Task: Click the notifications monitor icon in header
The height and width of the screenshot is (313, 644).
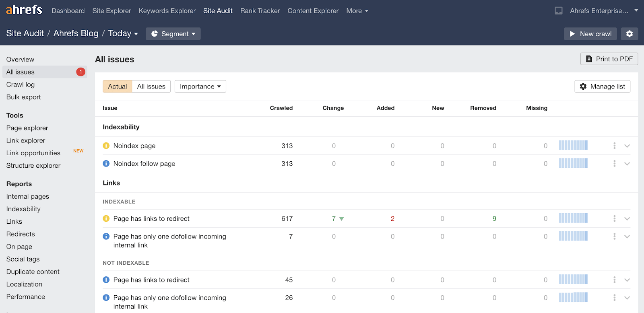Action: 558,11
